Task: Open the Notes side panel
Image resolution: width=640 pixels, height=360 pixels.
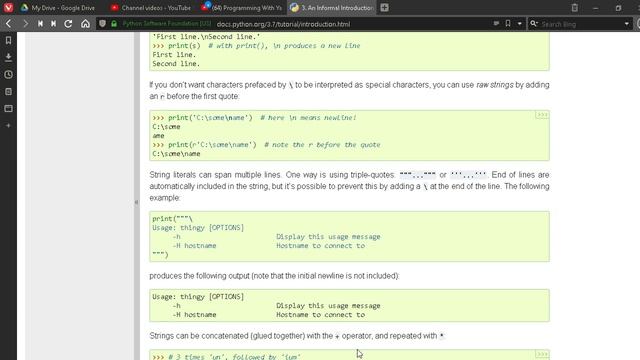Action: click(8, 92)
